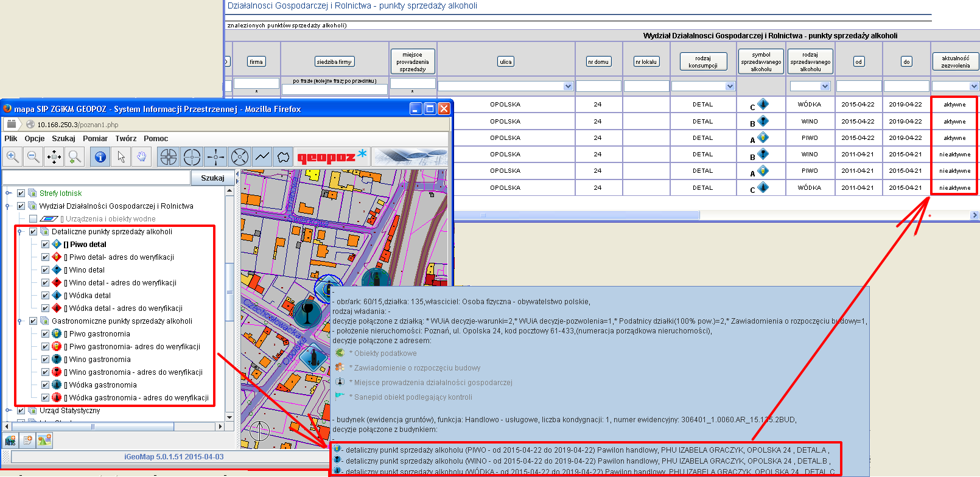Sort by the ulica column button
980x477 pixels.
point(506,61)
